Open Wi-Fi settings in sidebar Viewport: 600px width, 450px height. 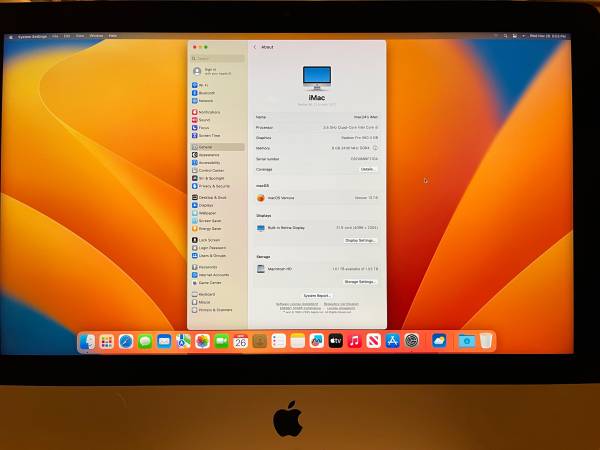[204, 86]
